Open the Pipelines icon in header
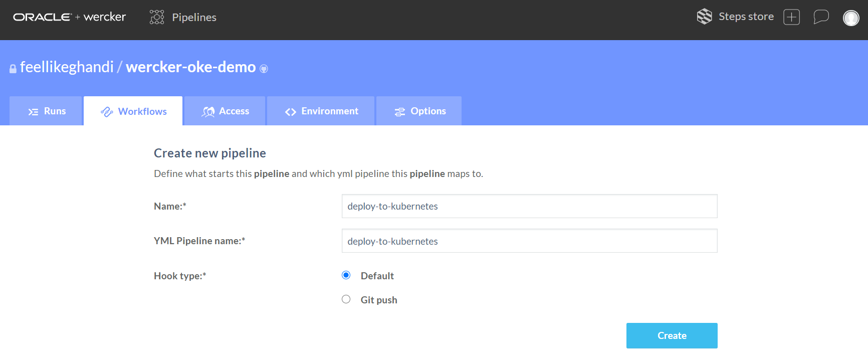 [157, 17]
